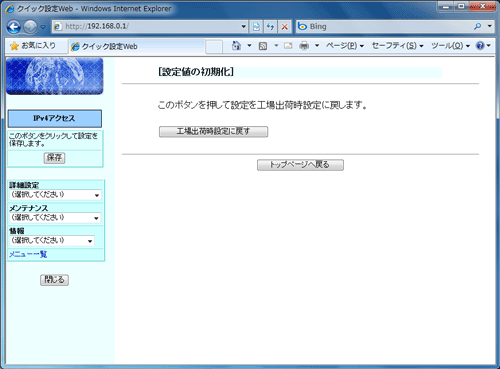Click the address bar with 192.168.0.1
Image resolution: width=500 pixels, height=369 pixels.
point(147,26)
